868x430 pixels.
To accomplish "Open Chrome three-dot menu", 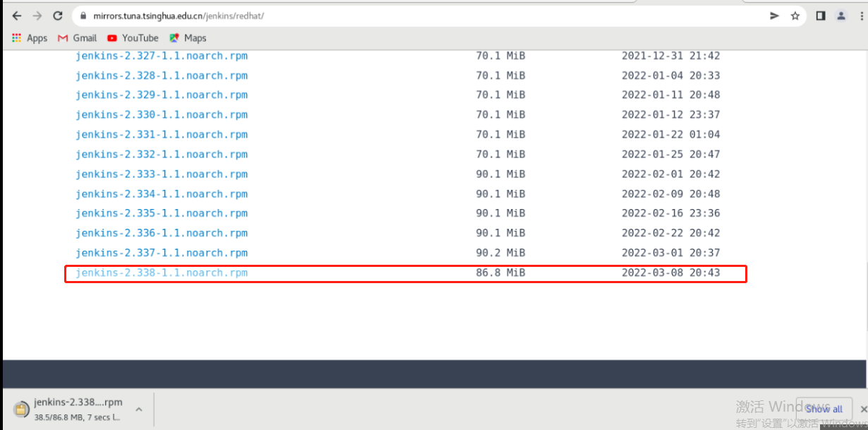I will click(x=860, y=16).
